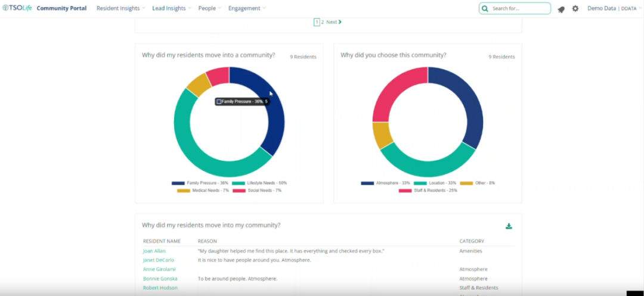Go to page 2 of results
This screenshot has width=644, height=296.
tap(323, 22)
